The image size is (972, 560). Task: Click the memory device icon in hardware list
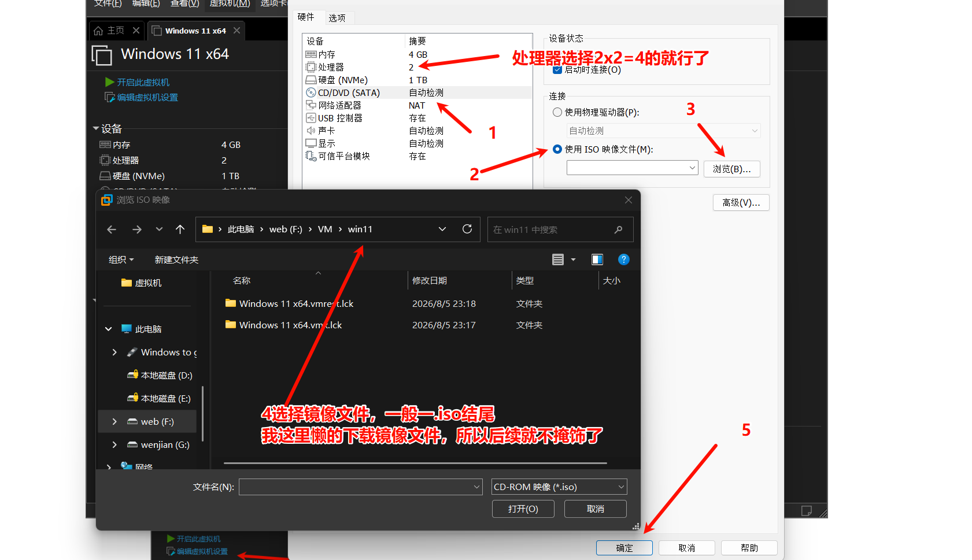click(311, 54)
